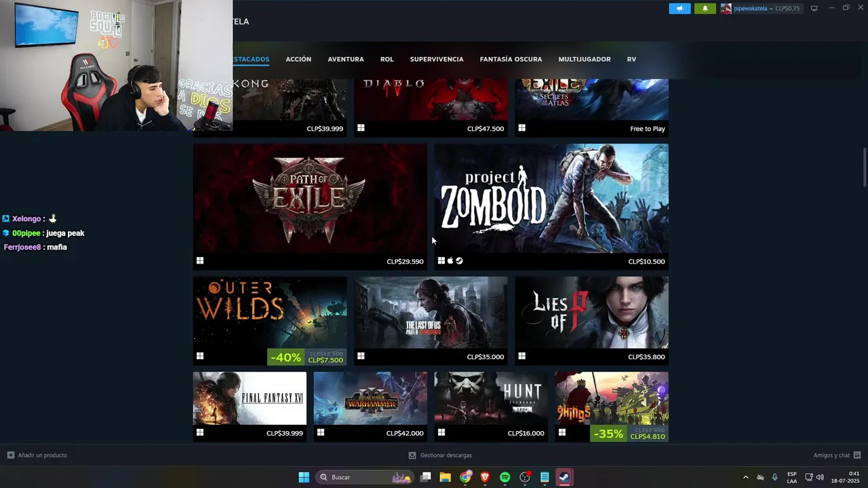Open Task View on the taskbar

426,477
